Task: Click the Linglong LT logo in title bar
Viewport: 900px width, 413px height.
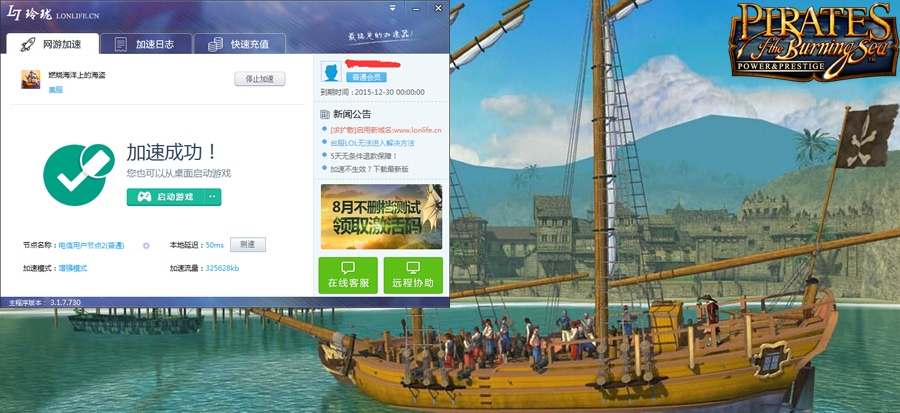Action: coord(14,12)
